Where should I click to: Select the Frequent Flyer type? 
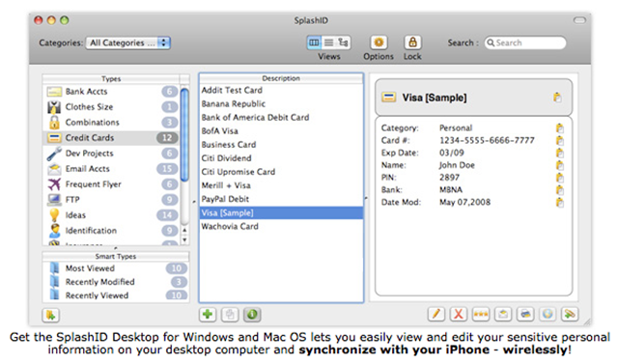(x=111, y=184)
